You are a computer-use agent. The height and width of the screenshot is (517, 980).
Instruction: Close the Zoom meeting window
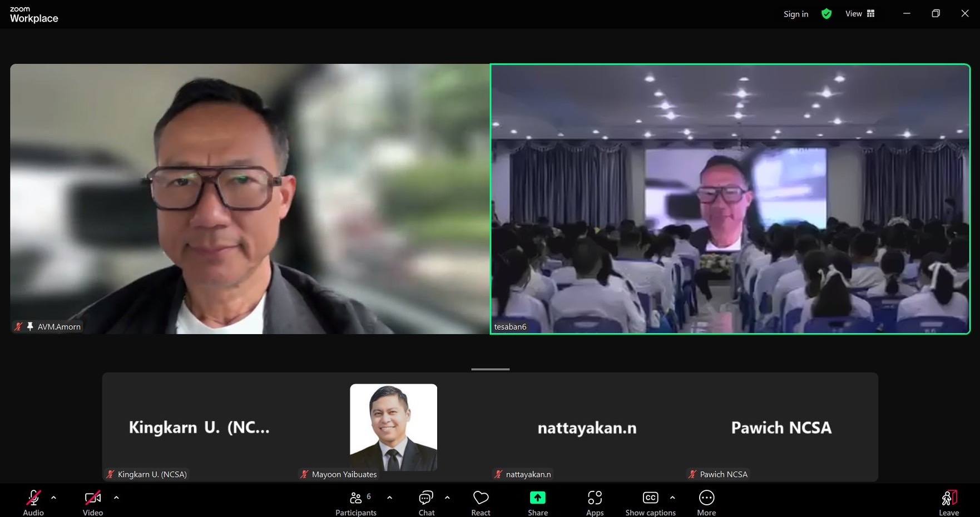coord(965,13)
